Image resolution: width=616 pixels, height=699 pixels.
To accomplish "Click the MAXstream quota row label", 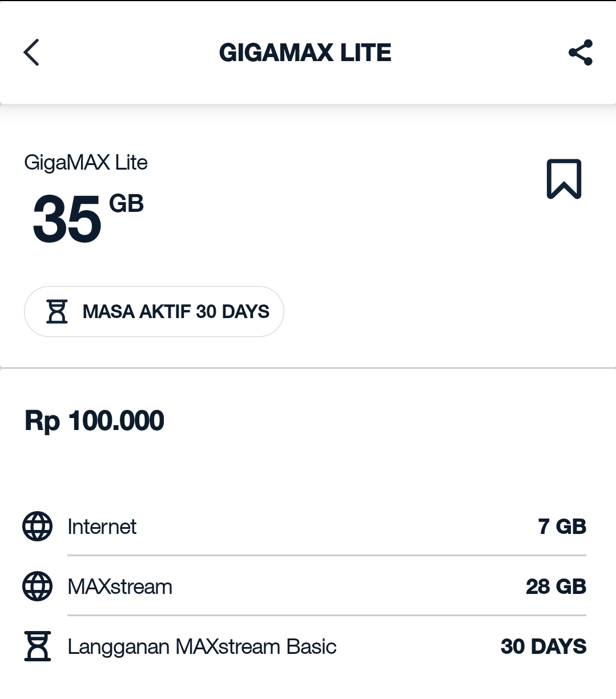I will click(120, 586).
